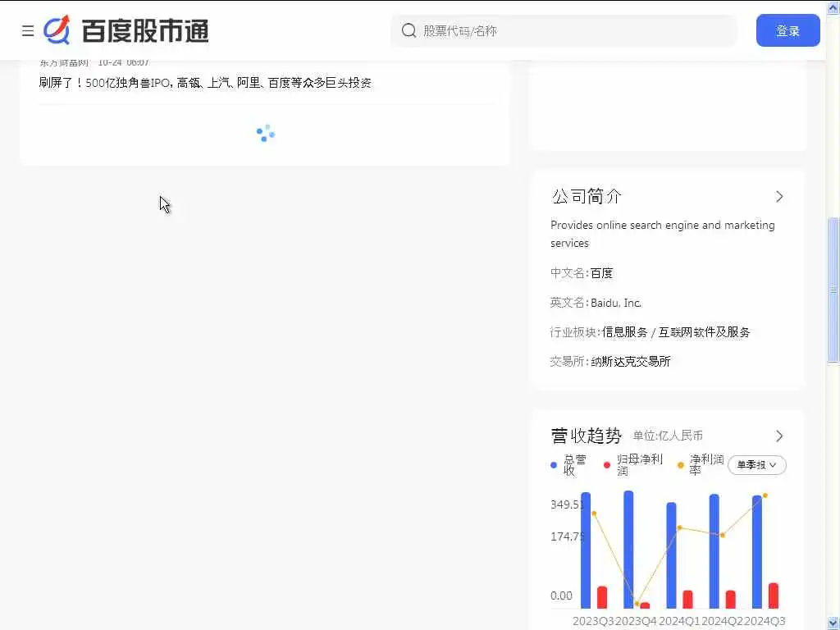840x630 pixels.
Task: Select the 2024Q2 blue revenue bar
Action: pos(714,551)
